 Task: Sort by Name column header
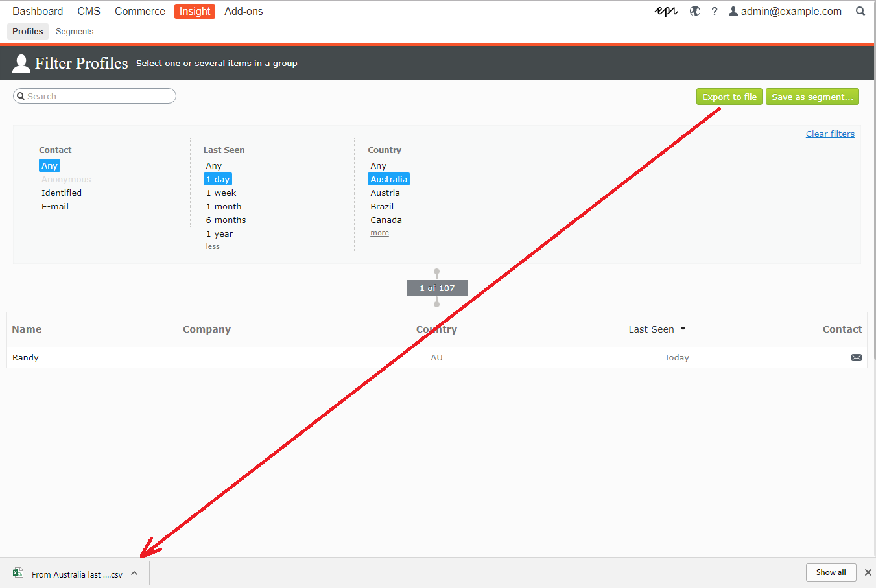[x=27, y=329]
